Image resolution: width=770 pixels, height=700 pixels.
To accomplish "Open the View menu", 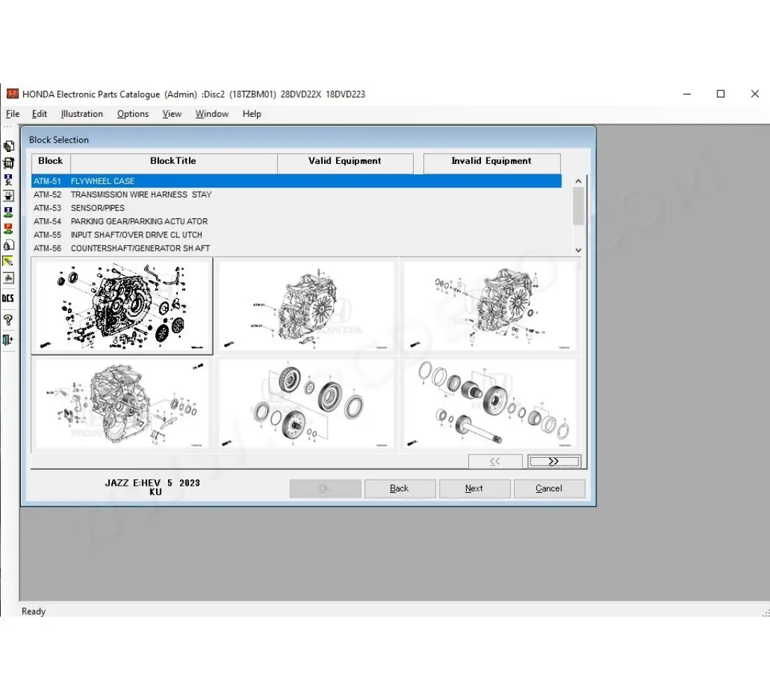I will click(x=172, y=114).
